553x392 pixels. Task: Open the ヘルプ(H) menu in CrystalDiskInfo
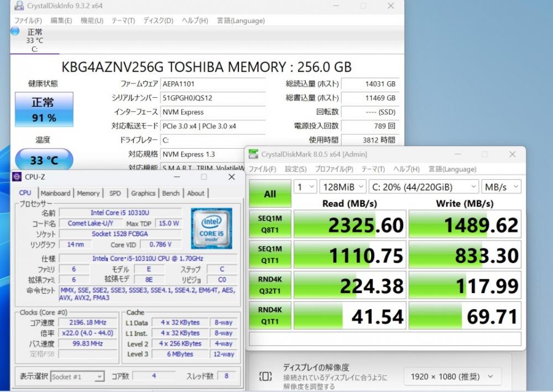(195, 20)
